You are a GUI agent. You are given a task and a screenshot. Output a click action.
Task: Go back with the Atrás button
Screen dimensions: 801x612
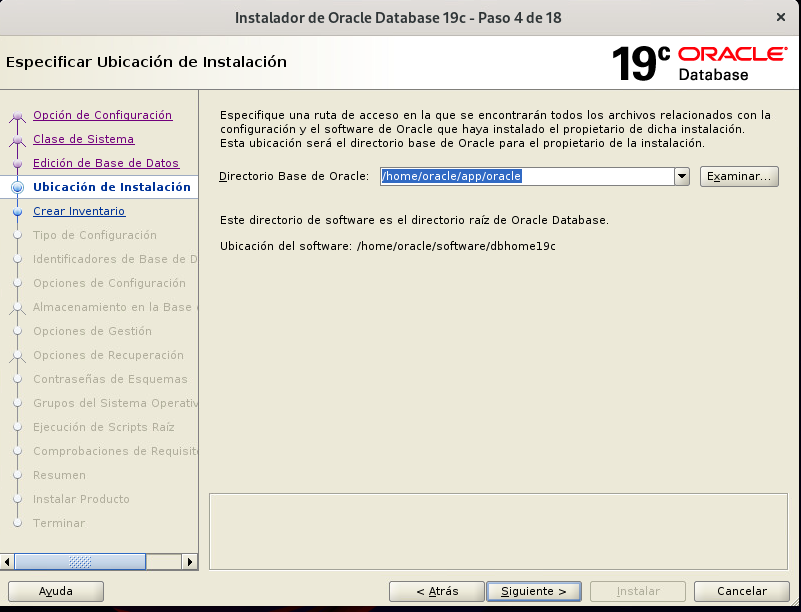pos(436,591)
